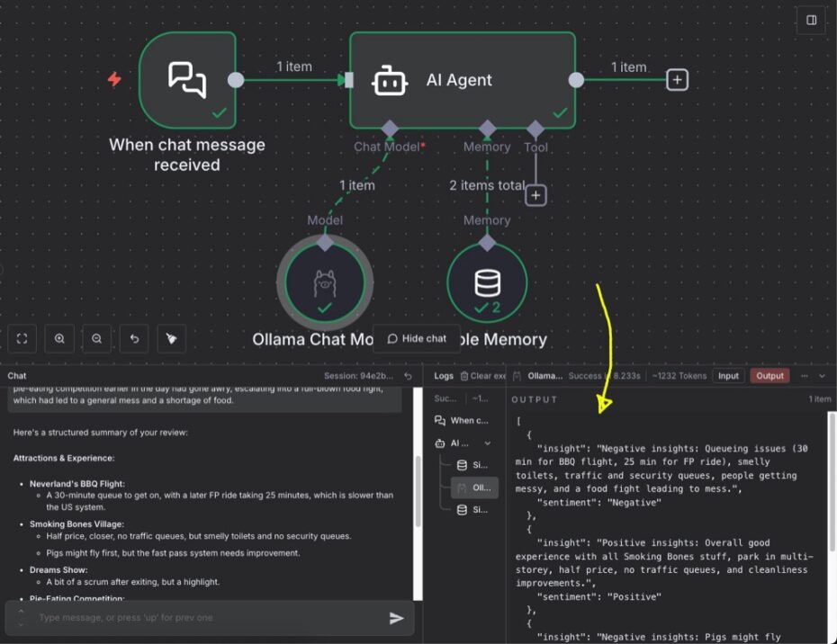
Task: Click the Chat Model connector diamond
Action: pyautogui.click(x=390, y=129)
